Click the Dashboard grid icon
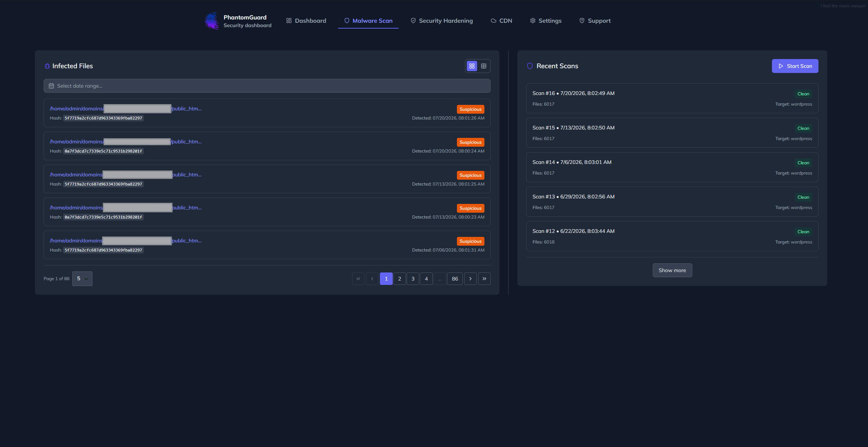 tap(289, 21)
